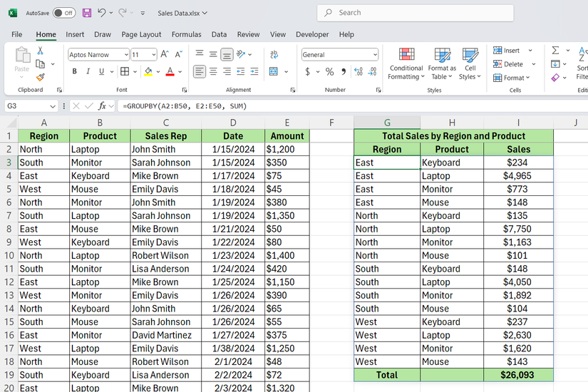The width and height of the screenshot is (588, 392).
Task: Switch to the Formulas tab
Action: click(x=186, y=34)
